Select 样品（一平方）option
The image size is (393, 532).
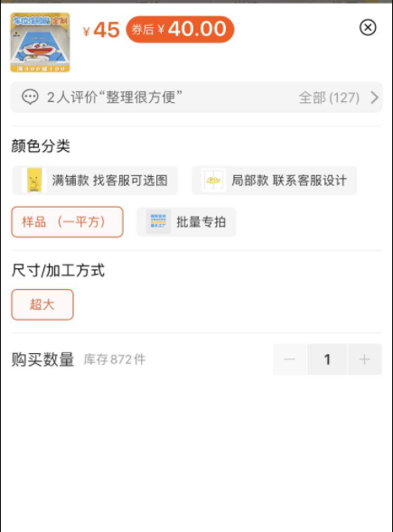tap(67, 222)
